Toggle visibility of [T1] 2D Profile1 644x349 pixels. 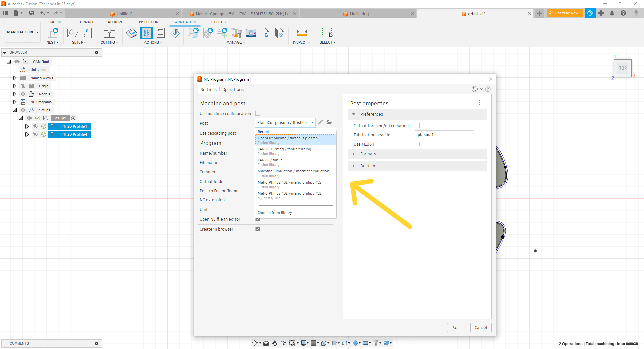pyautogui.click(x=35, y=126)
